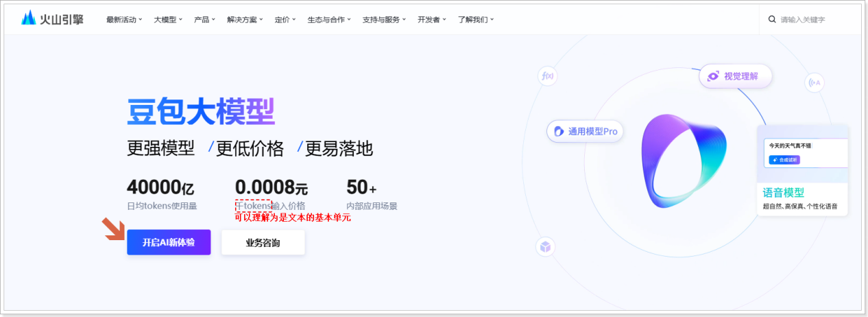Screen dimensions: 868x317
Task: Expand the 了解我们 menu
Action: tap(476, 19)
